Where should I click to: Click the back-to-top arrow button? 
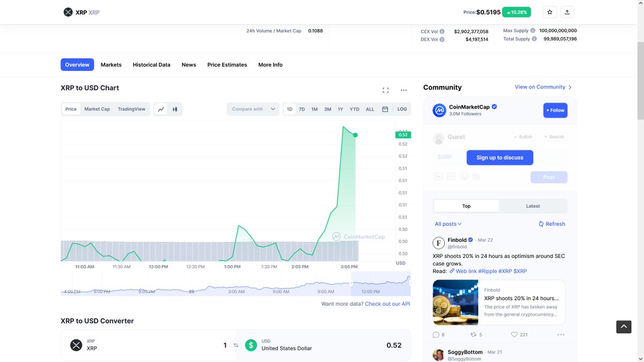pos(624,326)
